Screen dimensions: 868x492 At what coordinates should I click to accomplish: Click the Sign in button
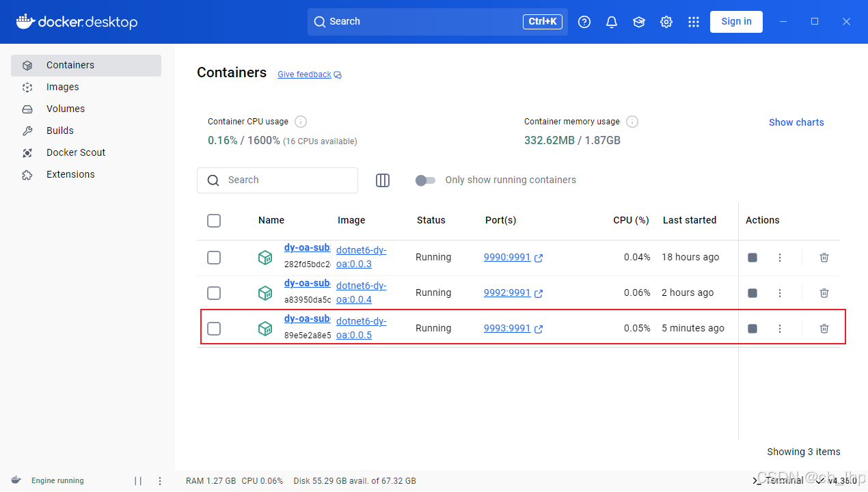736,22
